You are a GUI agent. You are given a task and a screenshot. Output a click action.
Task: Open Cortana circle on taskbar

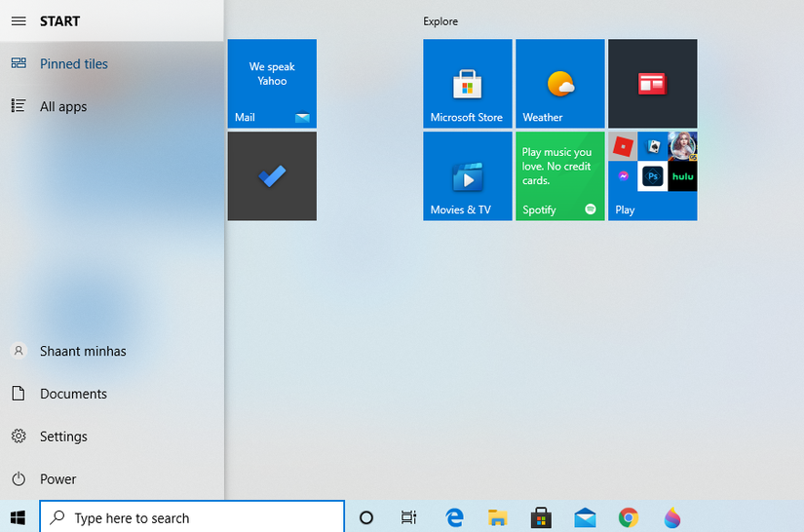pos(366,517)
